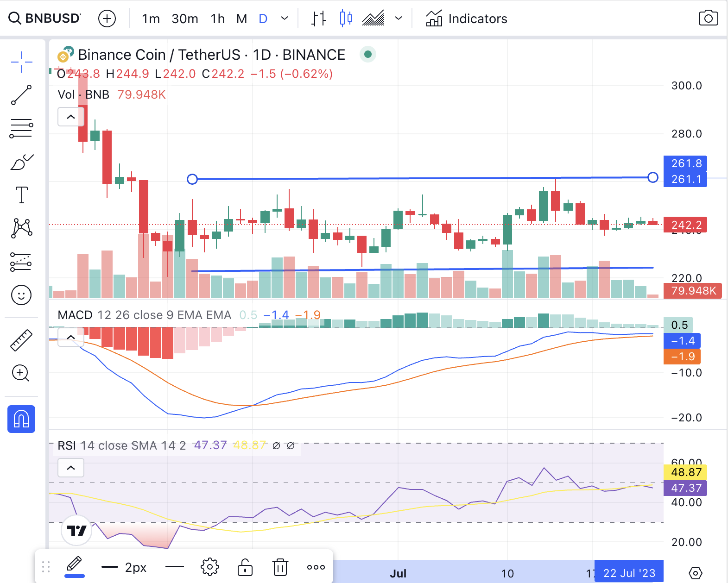Click the MACD indicator title

tap(75, 315)
